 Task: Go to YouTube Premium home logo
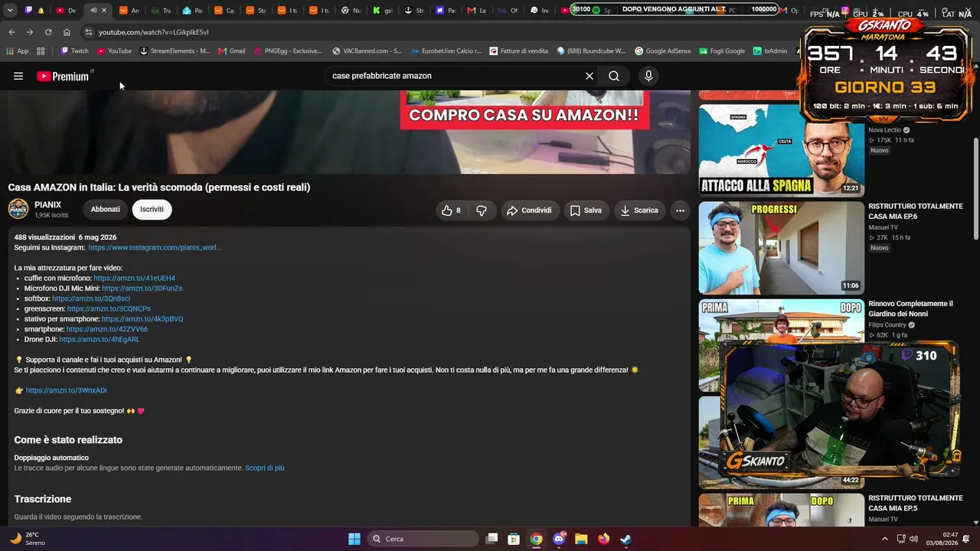(63, 76)
